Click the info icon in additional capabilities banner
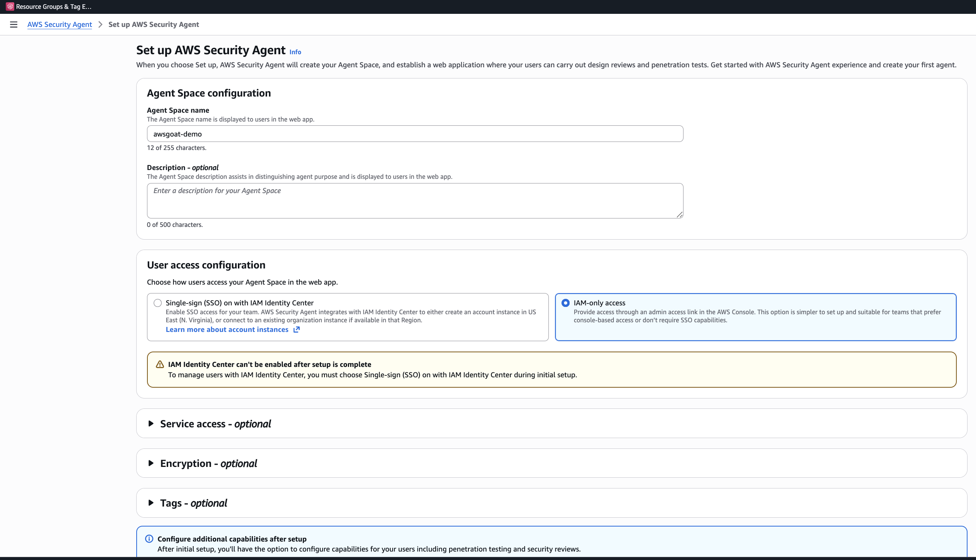This screenshot has width=976, height=560. [149, 539]
